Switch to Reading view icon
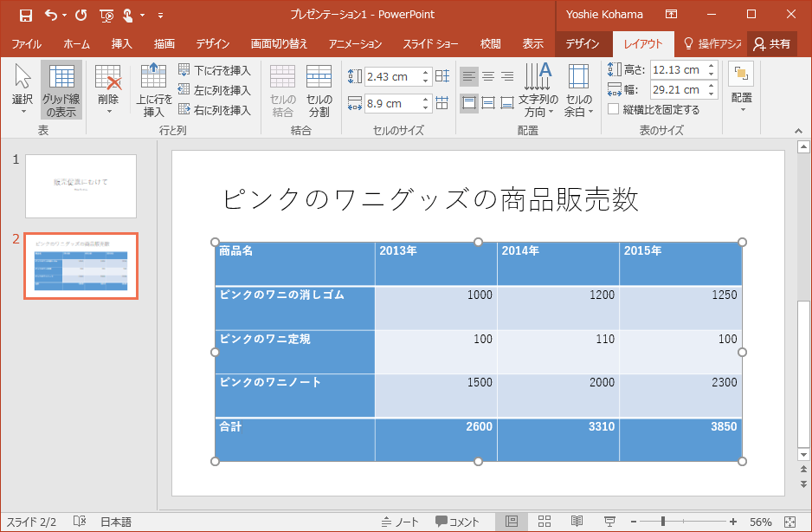Screen dimensions: 812x532 coord(577,522)
